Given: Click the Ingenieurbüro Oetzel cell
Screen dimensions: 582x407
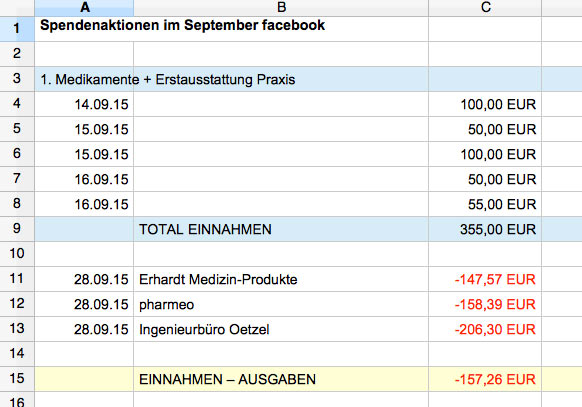Looking at the screenshot, I should tap(281, 329).
